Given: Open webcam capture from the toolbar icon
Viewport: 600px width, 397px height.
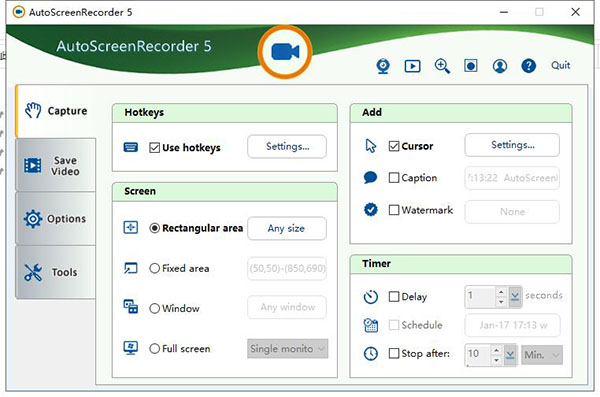Looking at the screenshot, I should pos(383,66).
